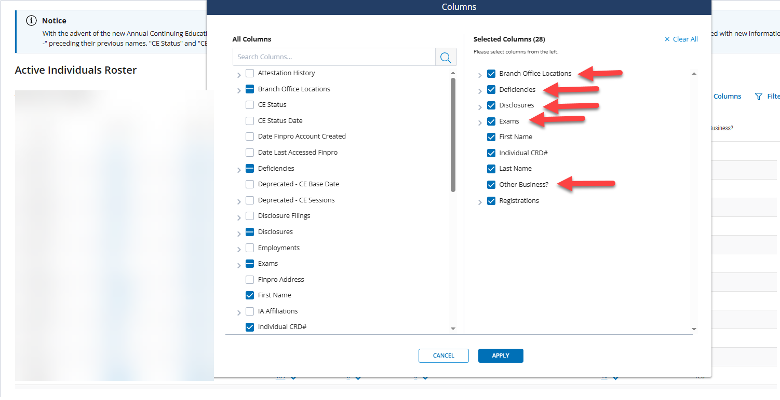The height and width of the screenshot is (400, 780).
Task: Click the search magnifier icon
Action: click(445, 57)
